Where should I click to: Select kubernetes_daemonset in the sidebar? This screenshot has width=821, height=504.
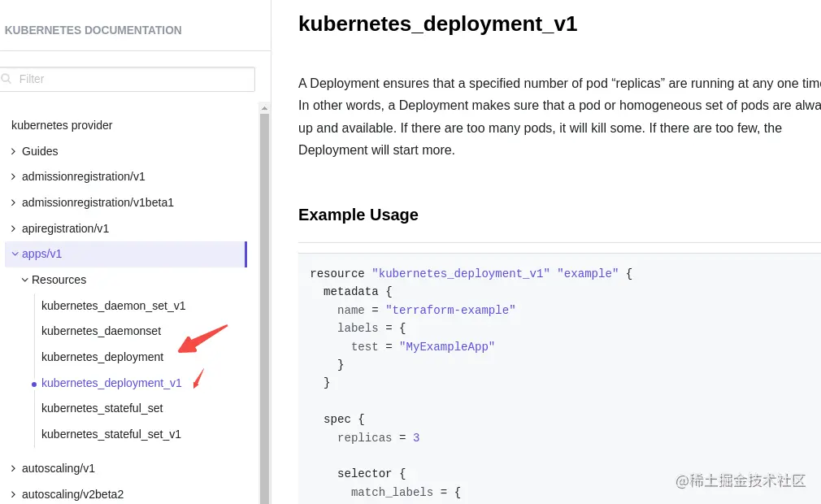[x=101, y=331]
